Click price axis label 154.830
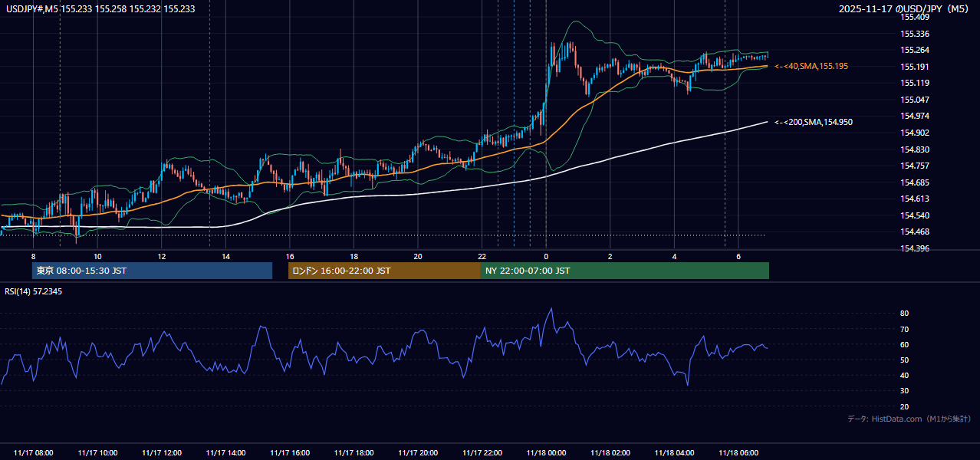Image resolution: width=980 pixels, height=460 pixels. pos(915,149)
